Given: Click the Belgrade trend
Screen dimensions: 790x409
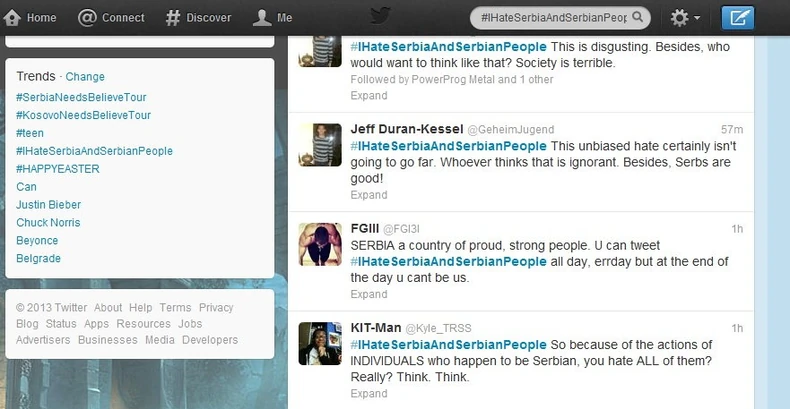Looking at the screenshot, I should [38, 258].
